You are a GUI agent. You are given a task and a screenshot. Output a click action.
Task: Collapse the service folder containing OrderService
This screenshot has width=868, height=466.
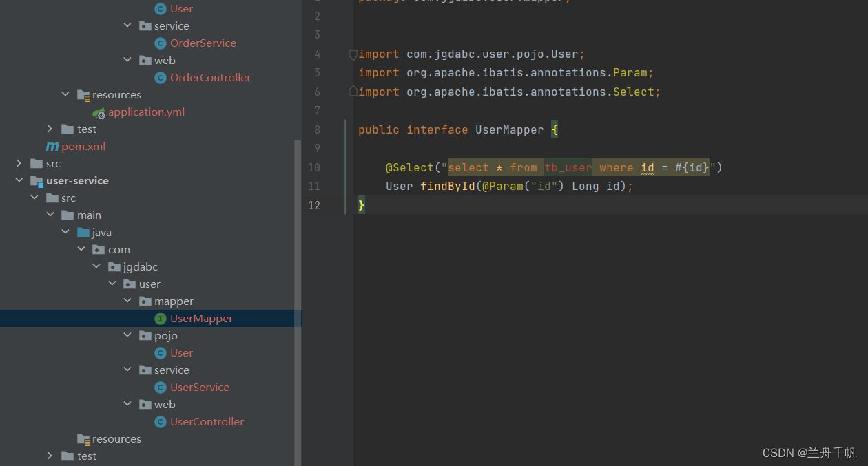pyautogui.click(x=127, y=25)
